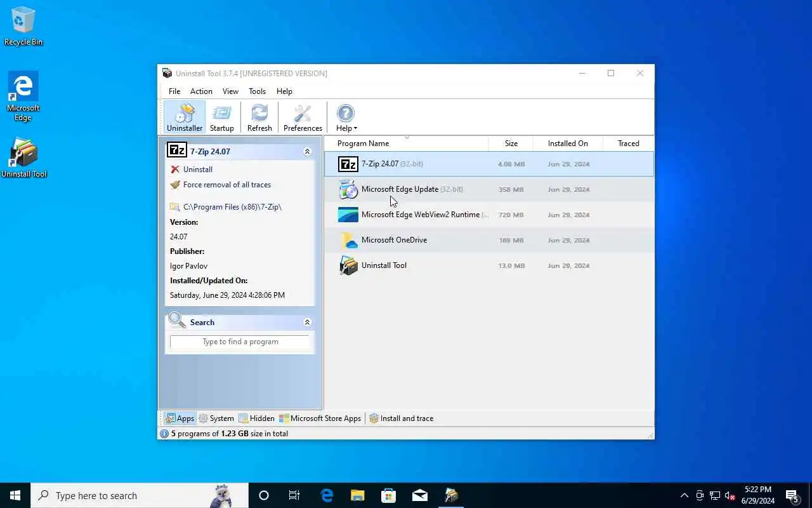The height and width of the screenshot is (508, 812).
Task: Click the Microsoft Edge desktop shortcut
Action: [23, 97]
